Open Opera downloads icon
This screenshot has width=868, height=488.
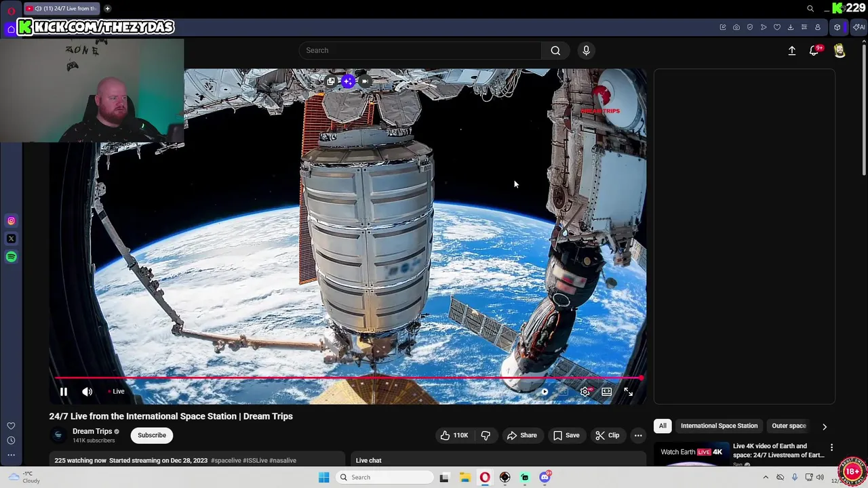coord(791,27)
